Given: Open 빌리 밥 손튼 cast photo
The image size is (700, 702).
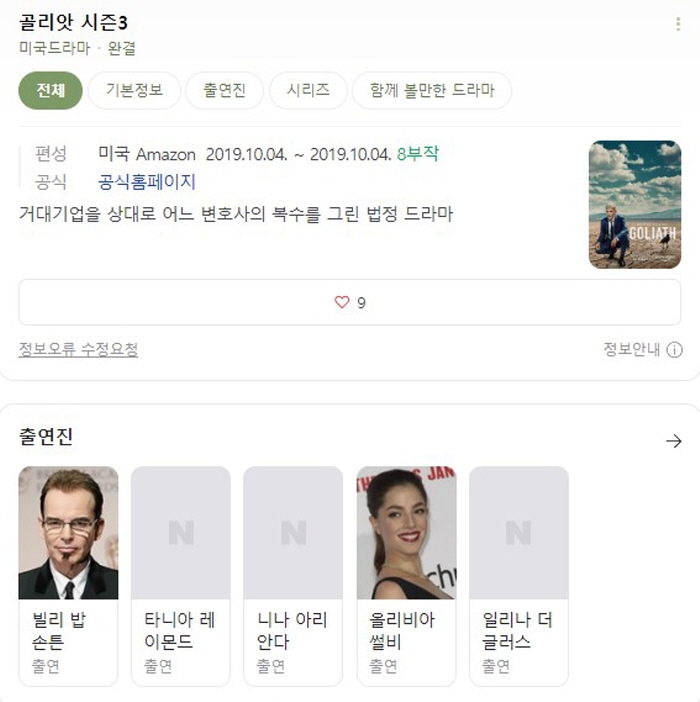Looking at the screenshot, I should click(x=68, y=533).
